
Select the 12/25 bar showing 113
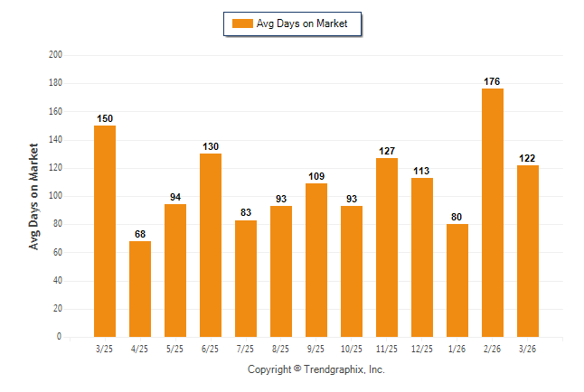pyautogui.click(x=422, y=257)
